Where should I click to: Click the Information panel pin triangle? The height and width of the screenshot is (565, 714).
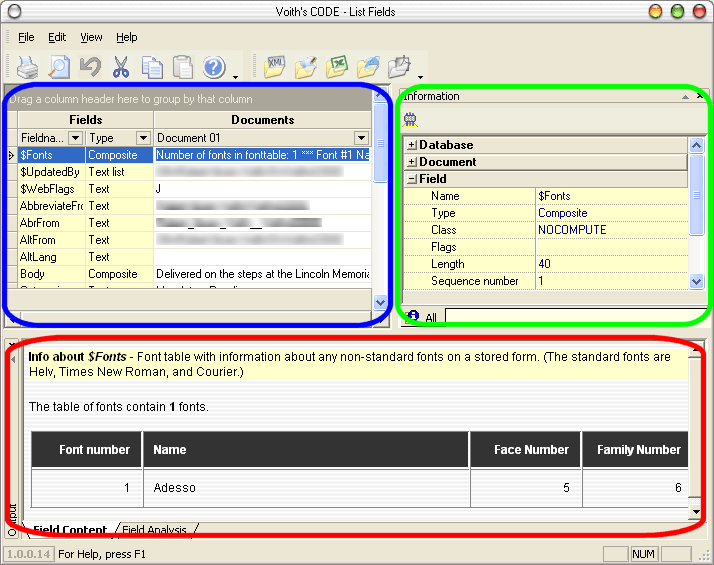685,97
